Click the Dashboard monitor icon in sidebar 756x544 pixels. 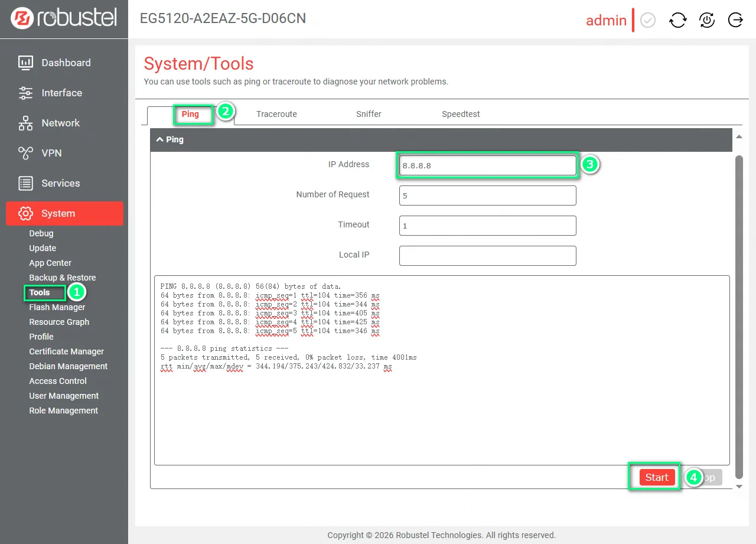coord(25,63)
